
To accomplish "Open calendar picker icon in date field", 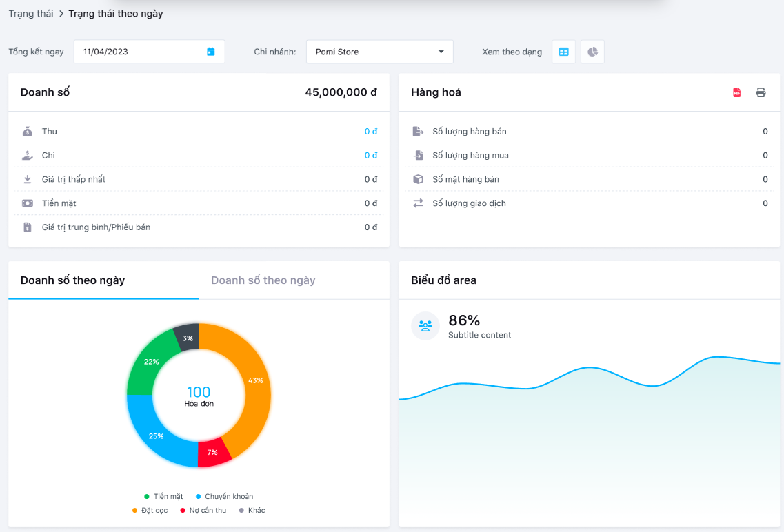I will pos(211,52).
